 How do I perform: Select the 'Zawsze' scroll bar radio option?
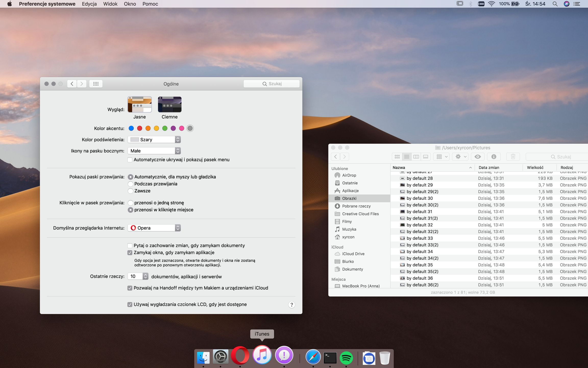(x=130, y=191)
